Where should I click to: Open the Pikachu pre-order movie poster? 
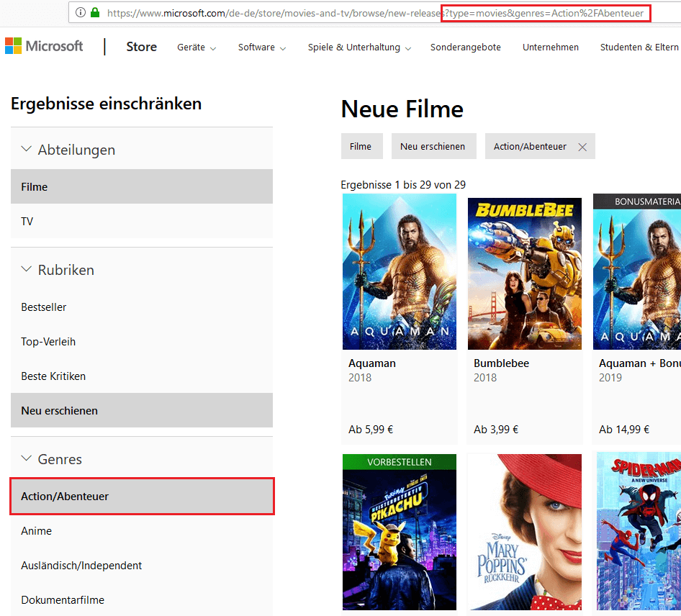tap(399, 532)
